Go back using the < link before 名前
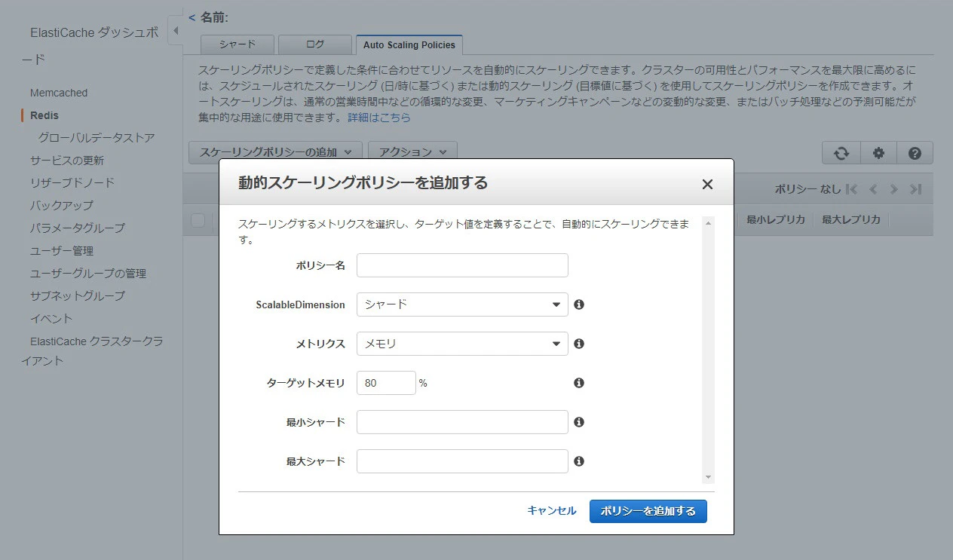The height and width of the screenshot is (560, 953). click(192, 17)
